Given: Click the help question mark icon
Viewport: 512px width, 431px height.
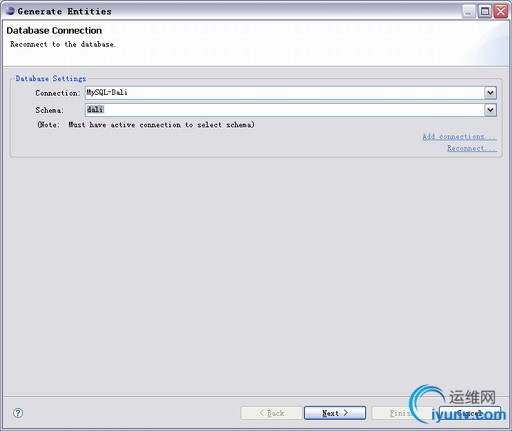Looking at the screenshot, I should tap(18, 413).
